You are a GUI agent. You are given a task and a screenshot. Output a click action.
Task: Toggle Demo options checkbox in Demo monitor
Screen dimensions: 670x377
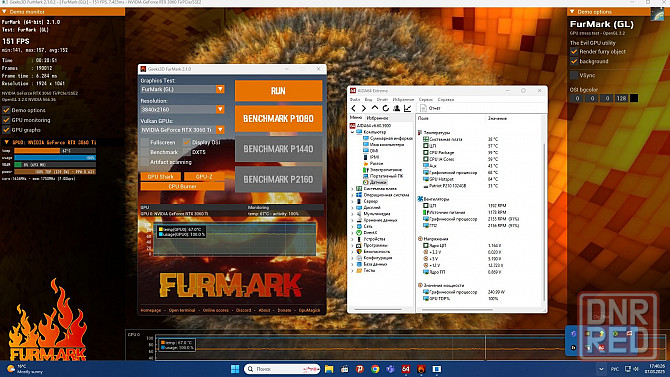[6, 110]
